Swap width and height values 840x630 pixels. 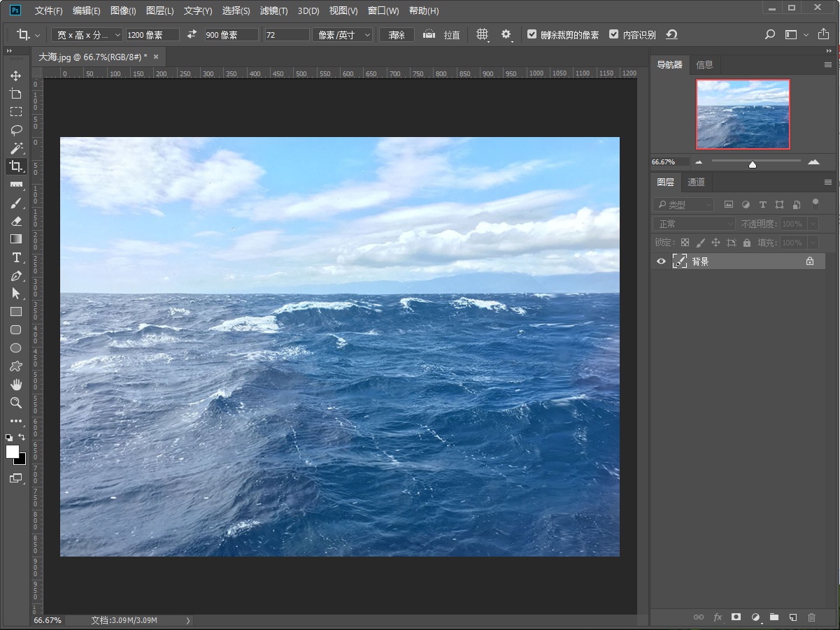(192, 34)
